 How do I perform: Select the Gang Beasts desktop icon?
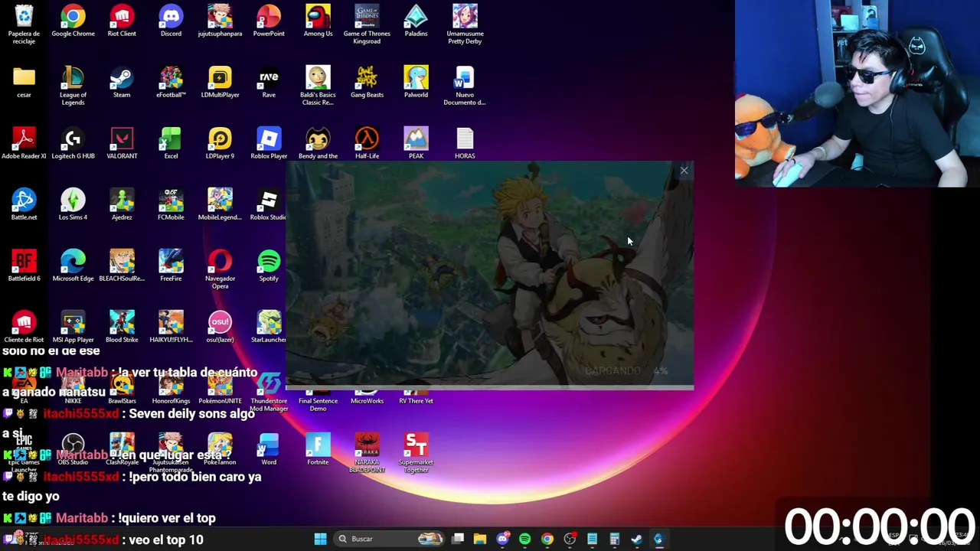coord(367,82)
